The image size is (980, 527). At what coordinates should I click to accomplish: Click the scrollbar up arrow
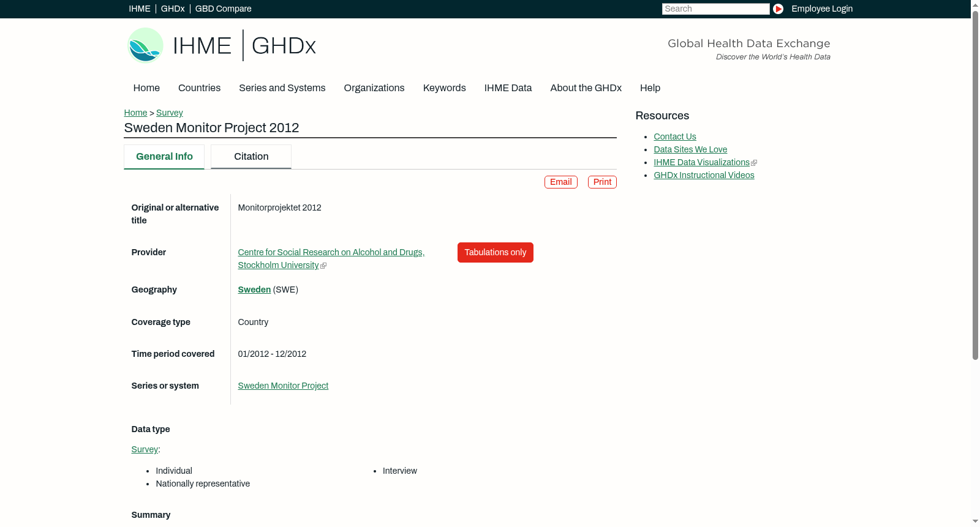coord(975,5)
